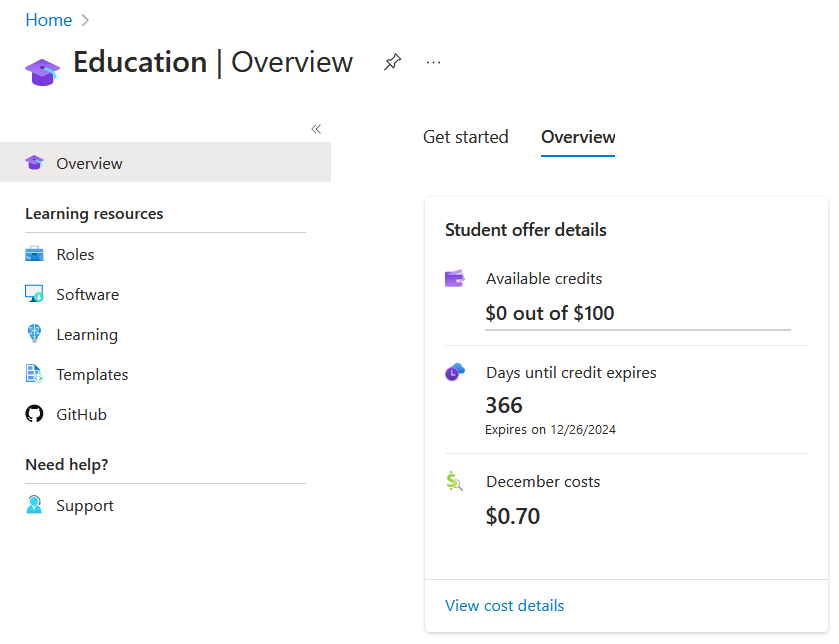Click the Software monitor icon
Screen dimensions: 839x644
click(35, 294)
